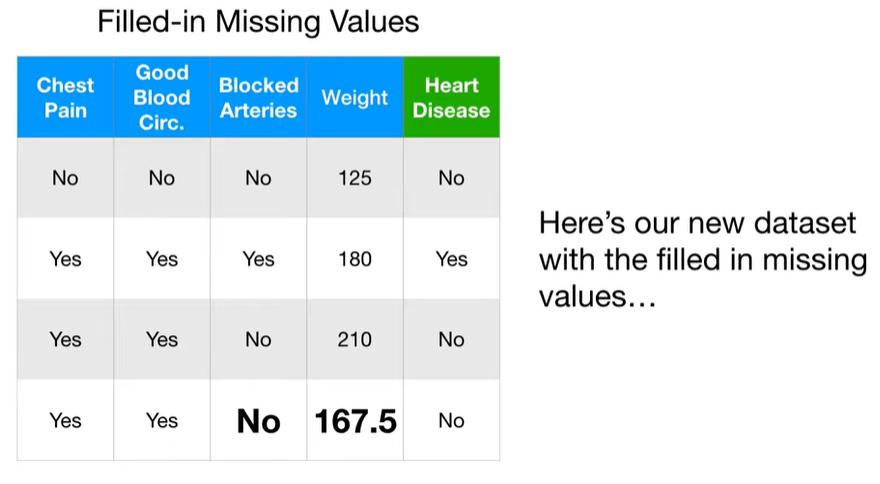Select Yes in second row Heart Disease
This screenshot has height=484, width=880.
[x=452, y=259]
